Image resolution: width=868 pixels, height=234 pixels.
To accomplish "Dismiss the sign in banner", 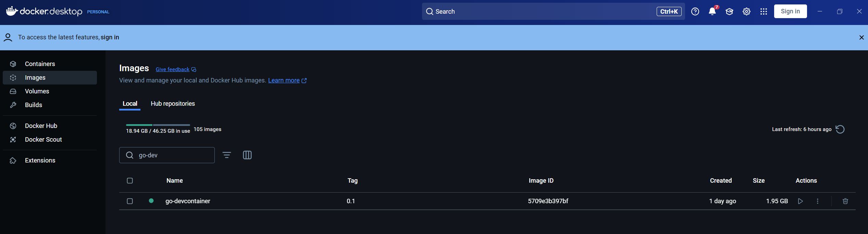I will click(x=861, y=37).
